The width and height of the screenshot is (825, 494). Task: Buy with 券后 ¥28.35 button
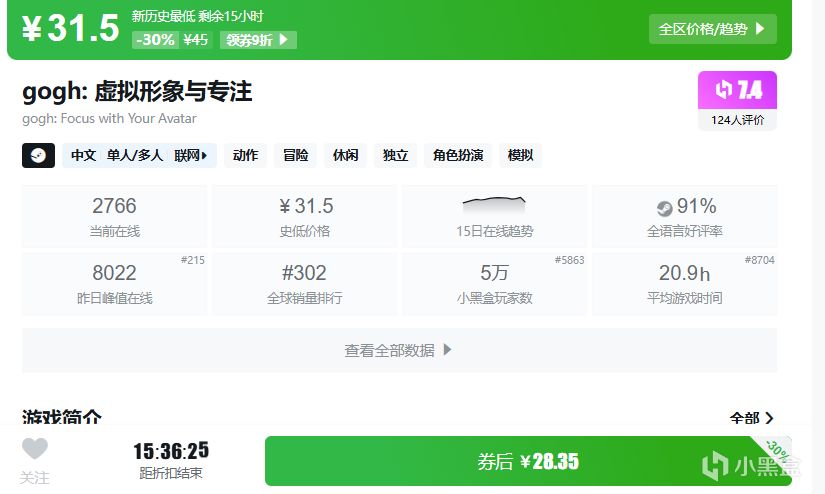(528, 461)
